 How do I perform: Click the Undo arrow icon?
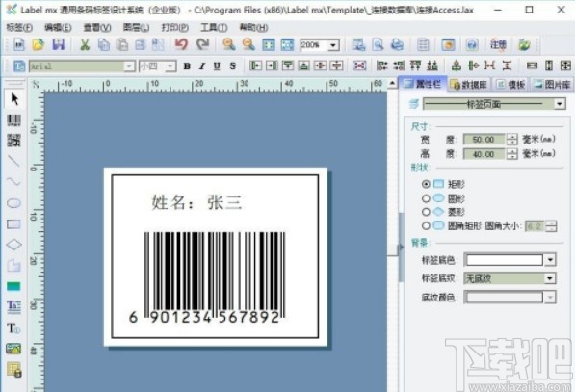tap(181, 44)
